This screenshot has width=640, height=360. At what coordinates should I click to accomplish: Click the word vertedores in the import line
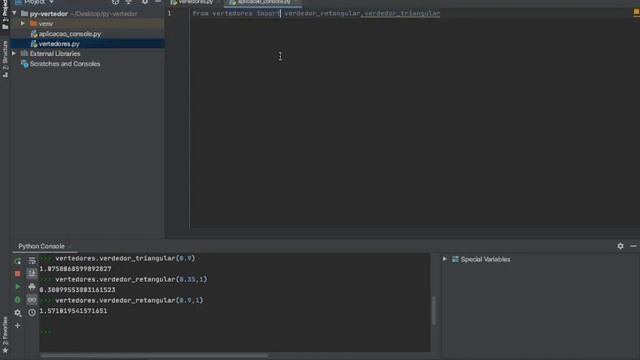(232, 13)
